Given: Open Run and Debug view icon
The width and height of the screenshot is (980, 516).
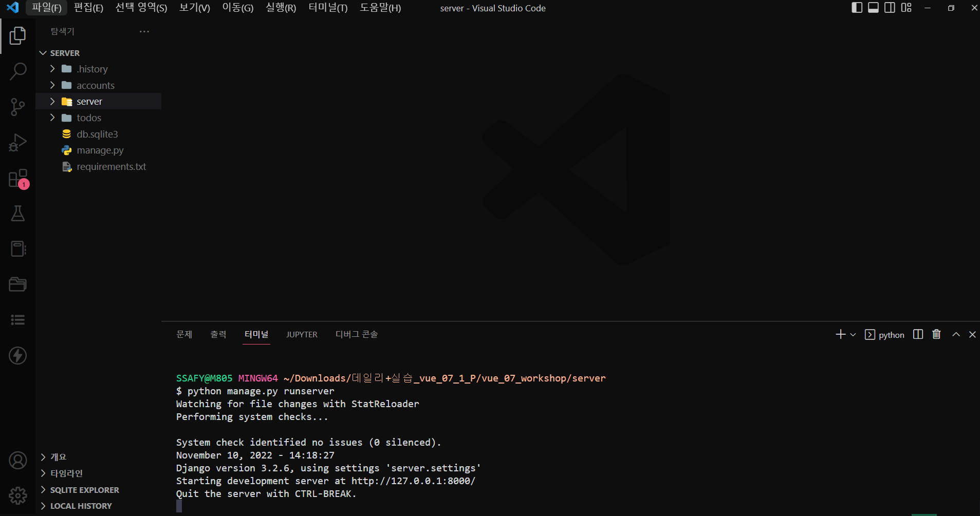Looking at the screenshot, I should pyautogui.click(x=17, y=142).
